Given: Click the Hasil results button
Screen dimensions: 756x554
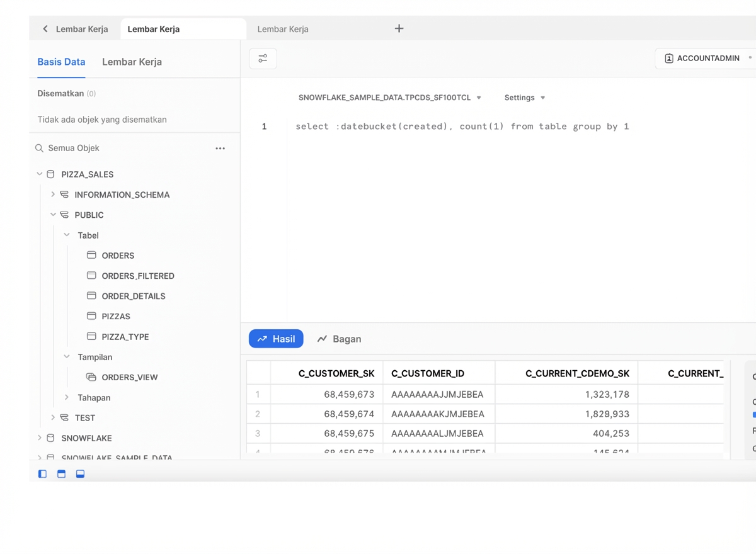Looking at the screenshot, I should [x=276, y=339].
